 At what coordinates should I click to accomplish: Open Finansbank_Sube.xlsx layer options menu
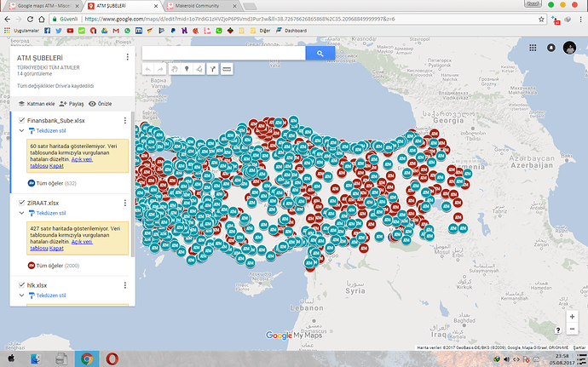pyautogui.click(x=125, y=120)
